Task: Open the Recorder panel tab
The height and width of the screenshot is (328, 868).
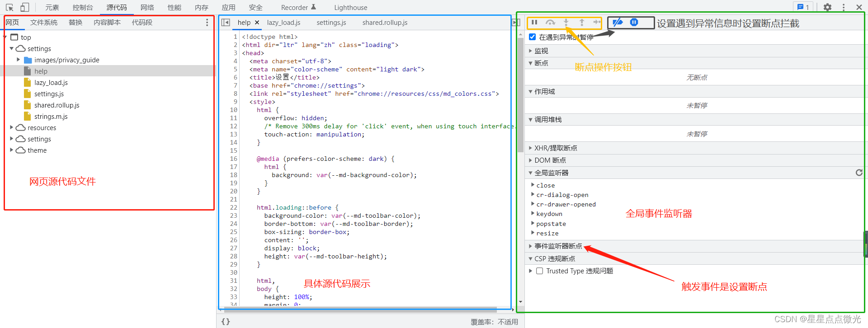Action: [298, 8]
